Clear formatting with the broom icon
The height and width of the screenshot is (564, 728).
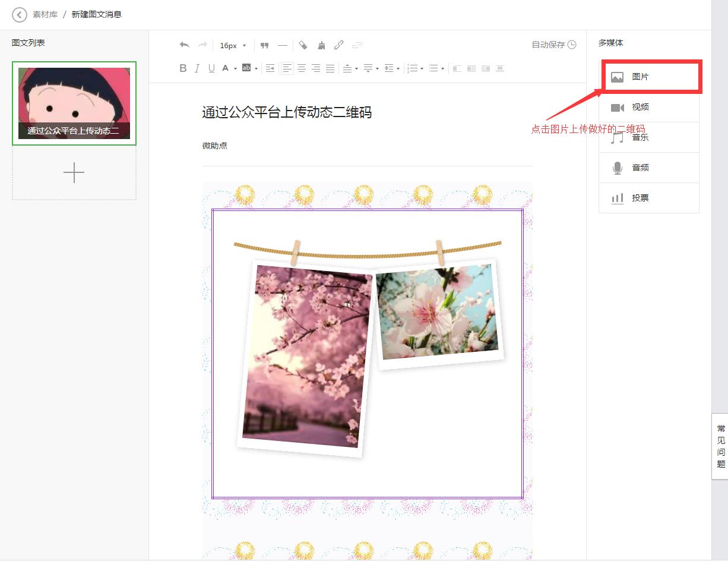(x=321, y=45)
